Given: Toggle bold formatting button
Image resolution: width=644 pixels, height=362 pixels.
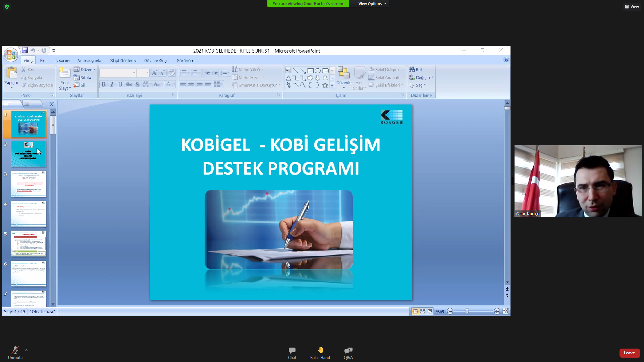Looking at the screenshot, I should tap(104, 84).
